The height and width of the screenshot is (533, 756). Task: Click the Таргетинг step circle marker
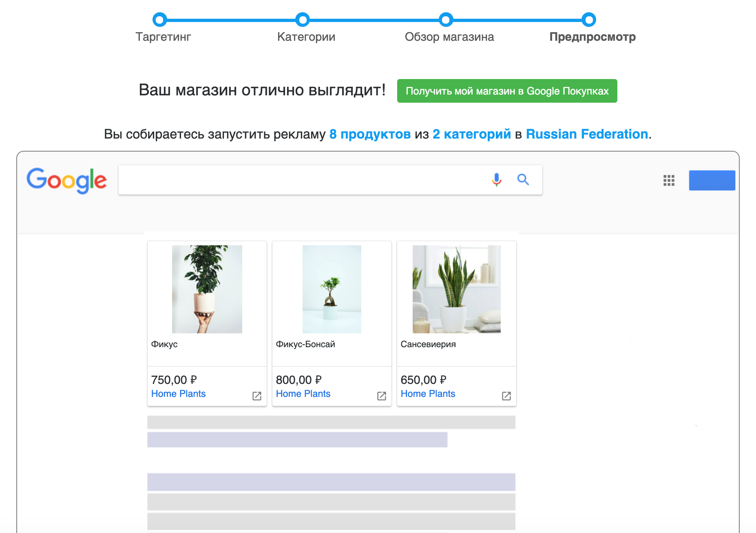click(159, 20)
